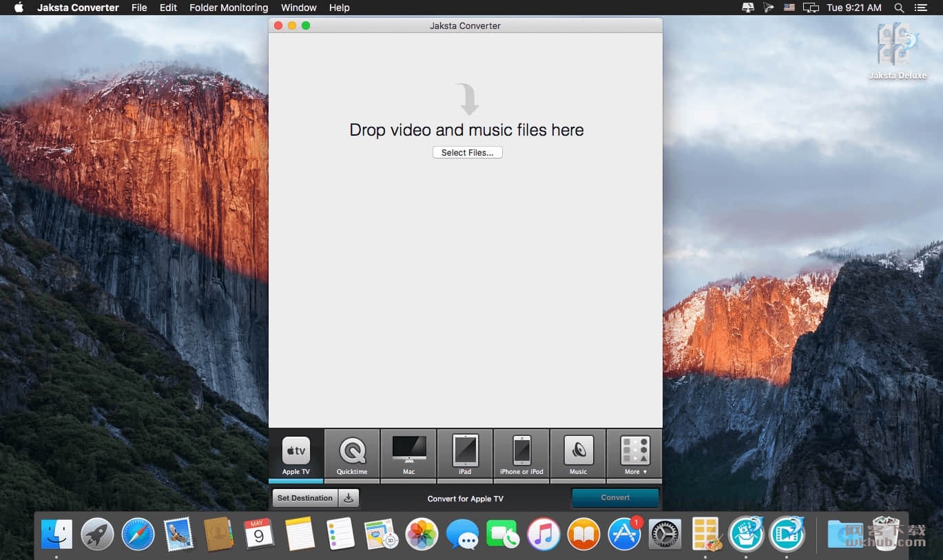Open Launchpad from the Dock
943x560 pixels.
click(97, 534)
